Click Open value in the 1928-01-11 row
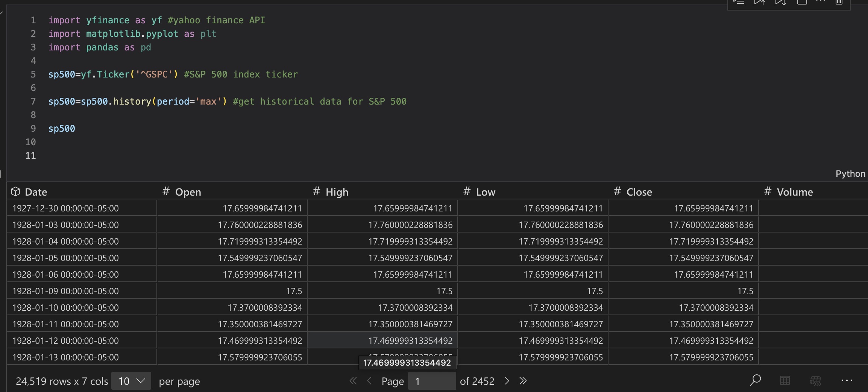 (232, 324)
